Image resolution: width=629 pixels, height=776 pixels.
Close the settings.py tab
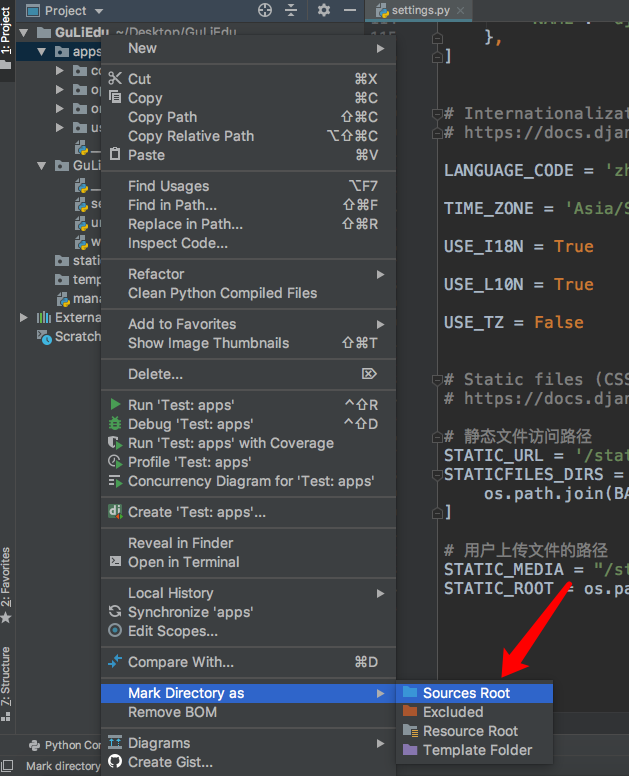coord(461,10)
